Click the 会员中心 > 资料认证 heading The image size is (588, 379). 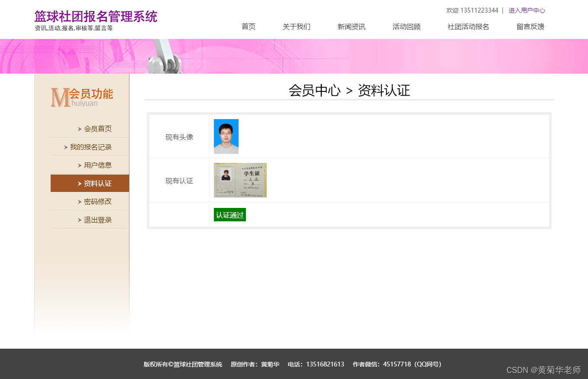(349, 91)
